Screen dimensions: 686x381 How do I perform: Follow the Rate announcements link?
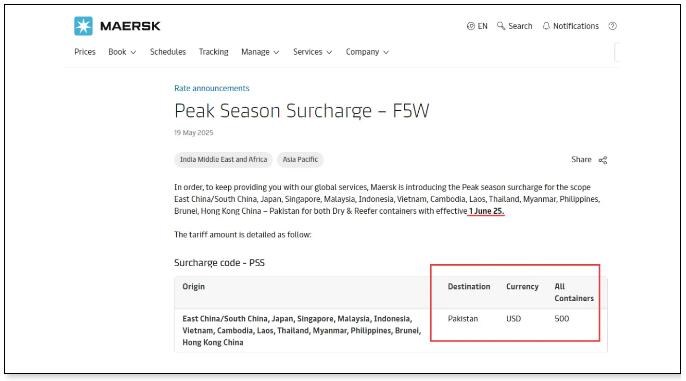(212, 88)
